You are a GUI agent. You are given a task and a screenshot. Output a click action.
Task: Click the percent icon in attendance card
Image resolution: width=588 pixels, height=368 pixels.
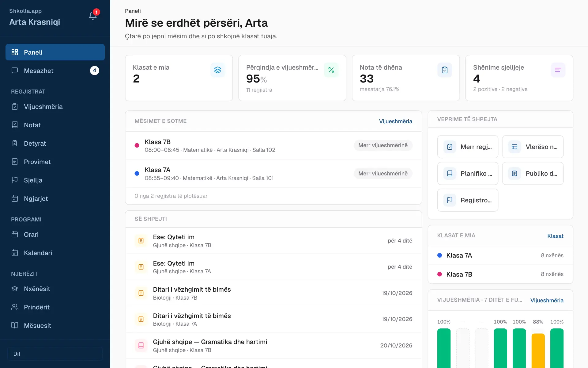[x=331, y=70]
